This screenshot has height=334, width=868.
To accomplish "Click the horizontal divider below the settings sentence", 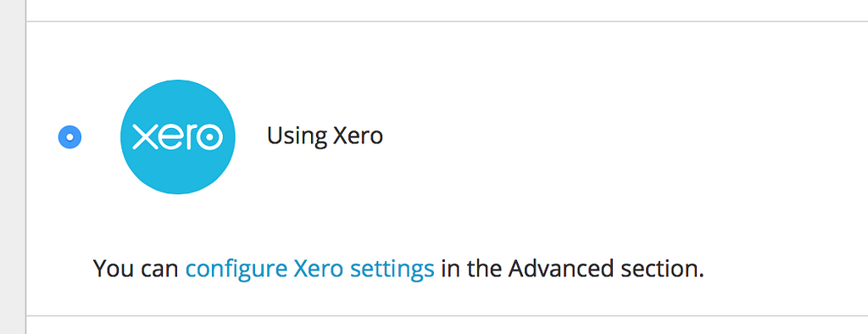I will [447, 316].
